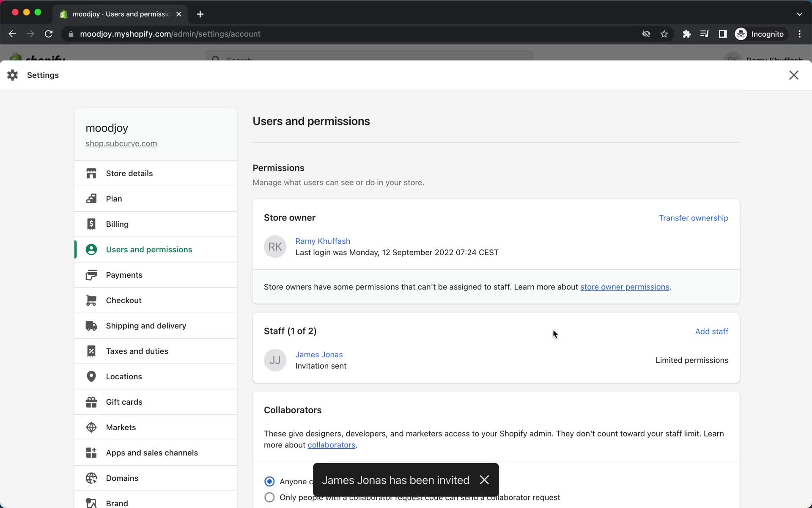Screen dimensions: 812x508
Task: Select the 'Anyone can send' radio option
Action: point(269,481)
